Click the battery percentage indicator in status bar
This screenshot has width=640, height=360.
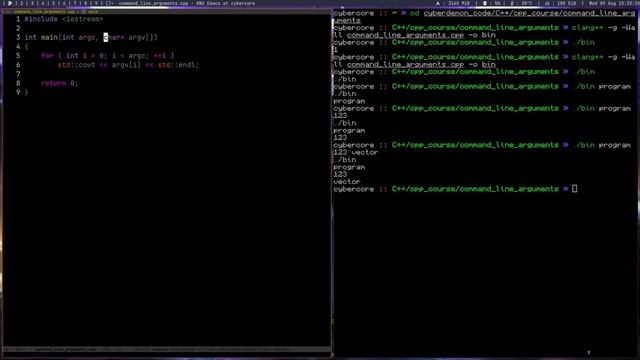click(x=492, y=3)
